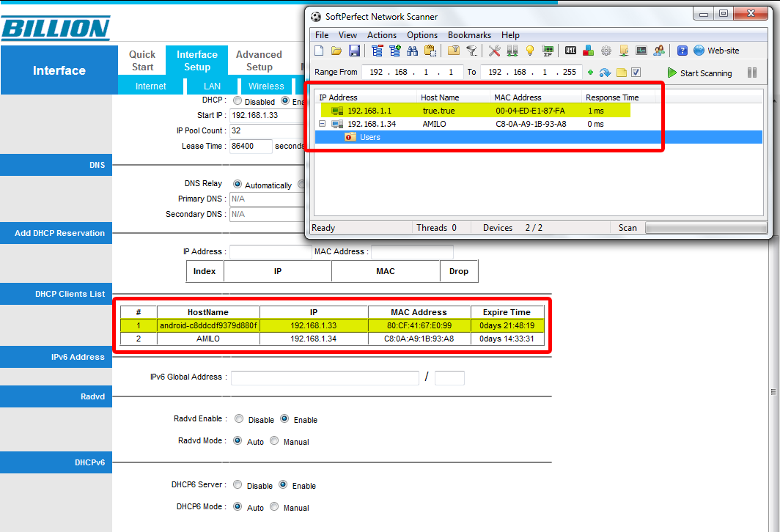Screen dimensions: 780x532
Task: Set Radvd Mode to Auto
Action: (x=238, y=440)
